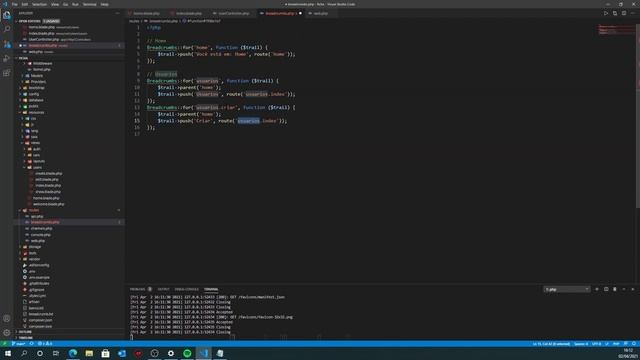Open errors and warnings count in the status bar
Viewport: 640px width, 360px height.
(45, 344)
